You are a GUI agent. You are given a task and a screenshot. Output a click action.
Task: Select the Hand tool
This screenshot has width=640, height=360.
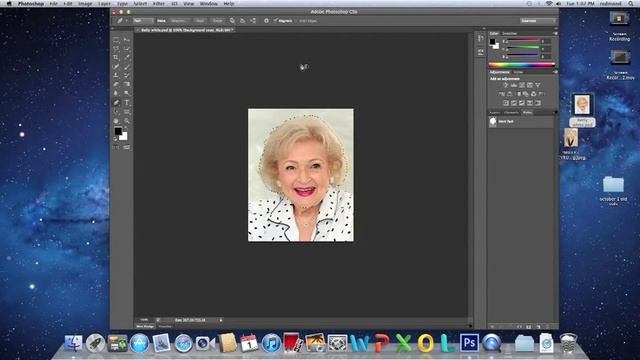coord(116,121)
